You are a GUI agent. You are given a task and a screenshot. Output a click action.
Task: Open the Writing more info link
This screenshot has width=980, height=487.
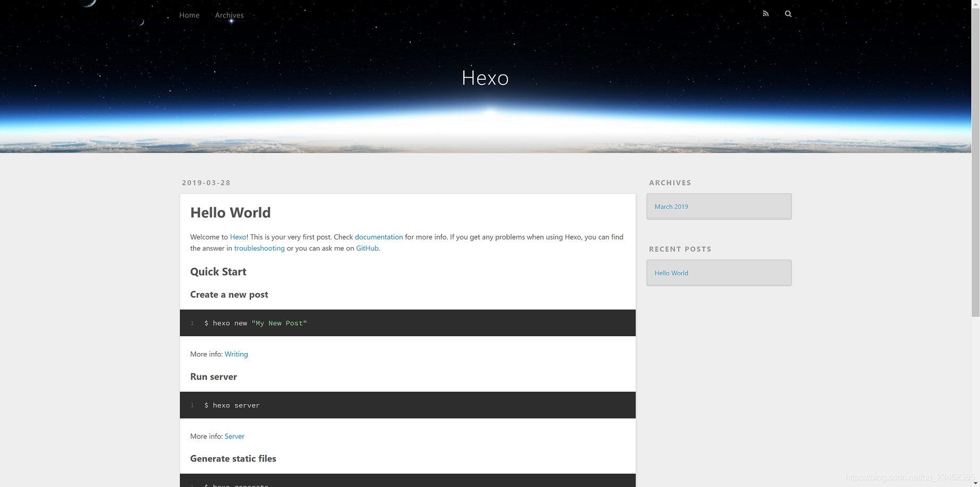pos(236,354)
